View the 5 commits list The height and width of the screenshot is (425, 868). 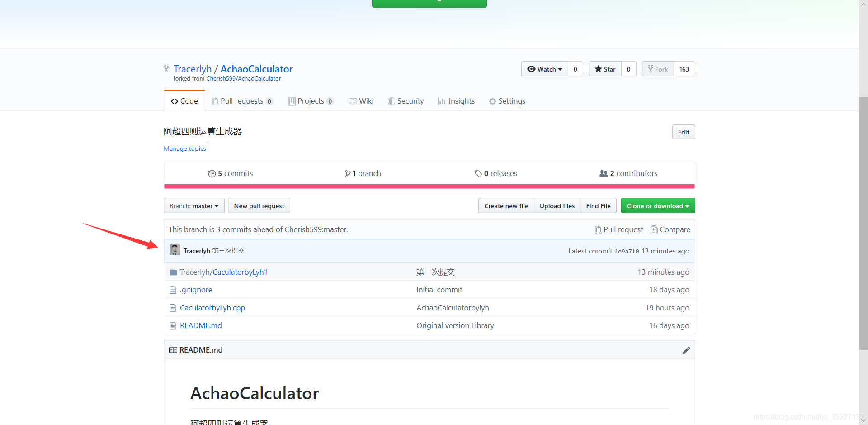pos(231,173)
